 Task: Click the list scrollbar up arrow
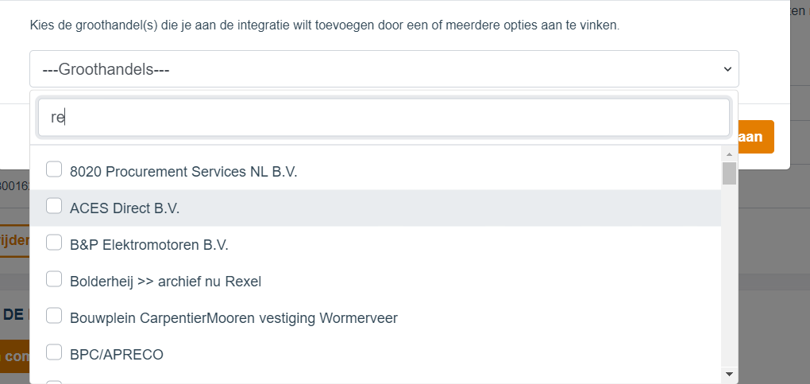[x=729, y=154]
